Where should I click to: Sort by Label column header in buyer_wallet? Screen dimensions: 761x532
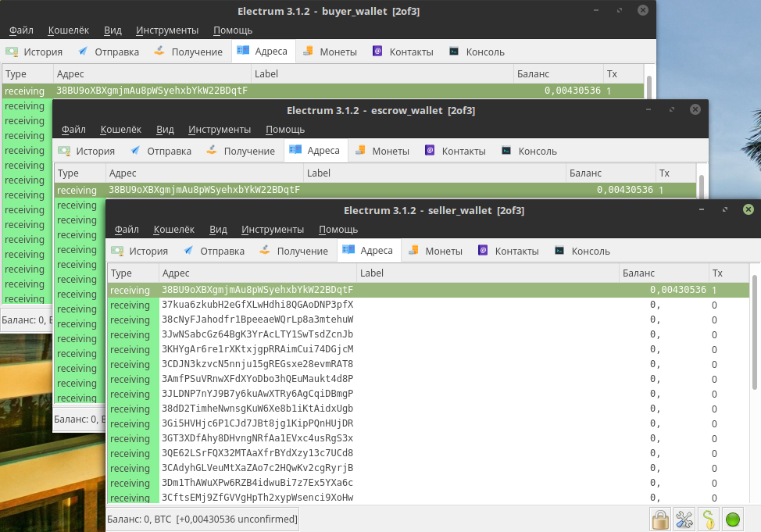coord(382,73)
